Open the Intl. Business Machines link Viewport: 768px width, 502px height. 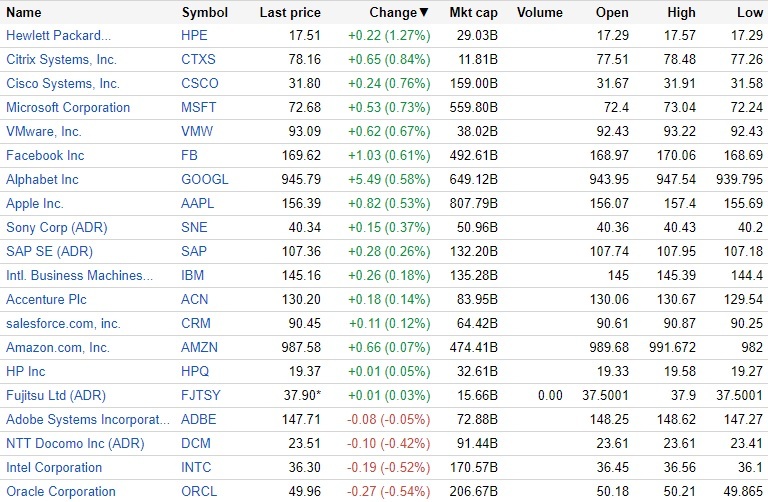(80, 275)
